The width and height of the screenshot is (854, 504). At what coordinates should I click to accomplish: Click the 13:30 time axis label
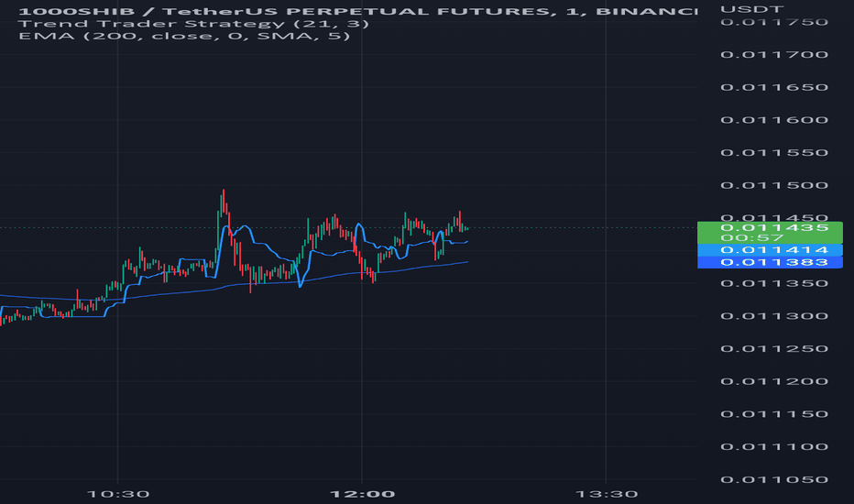tap(607, 494)
